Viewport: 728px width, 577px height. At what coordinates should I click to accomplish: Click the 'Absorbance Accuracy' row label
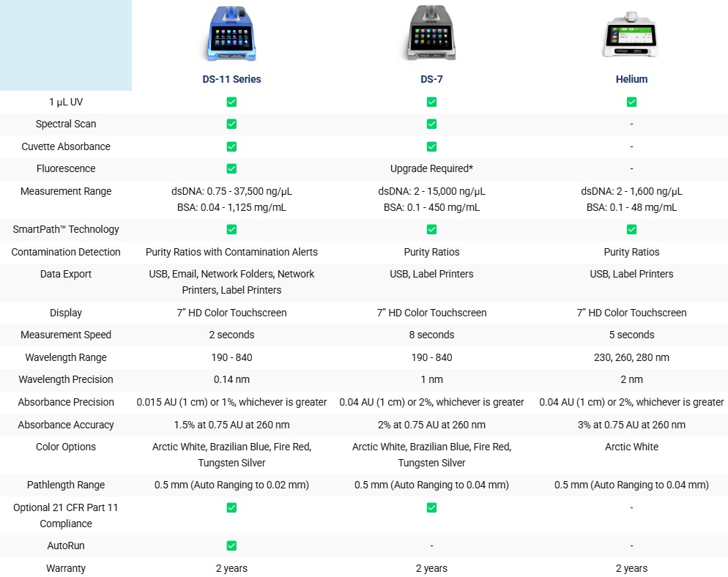tap(66, 425)
